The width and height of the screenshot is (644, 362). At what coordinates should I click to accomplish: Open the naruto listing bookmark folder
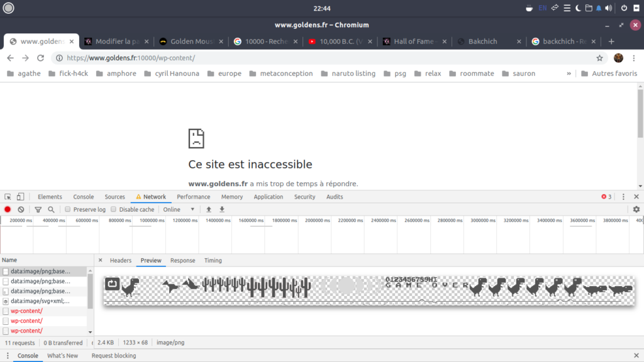(348, 74)
